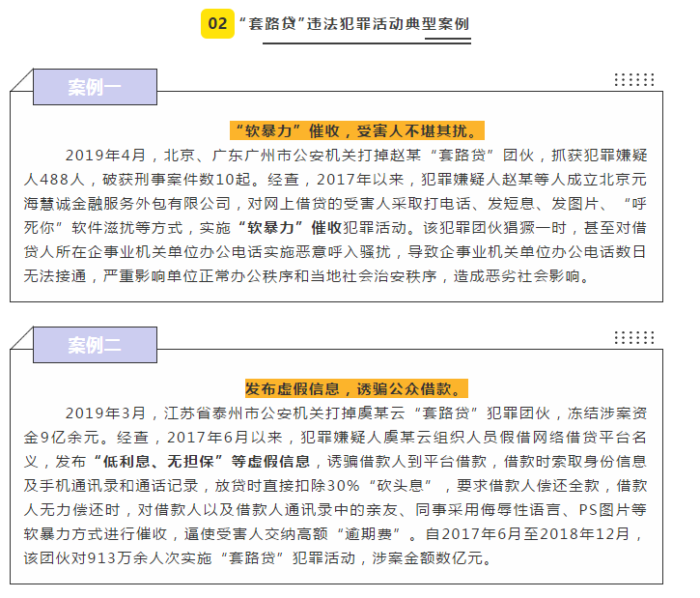700x598 pixels.
Task: Click the bold text “低利息、无担保”等虚假信息
Action: pyautogui.click(x=202, y=462)
